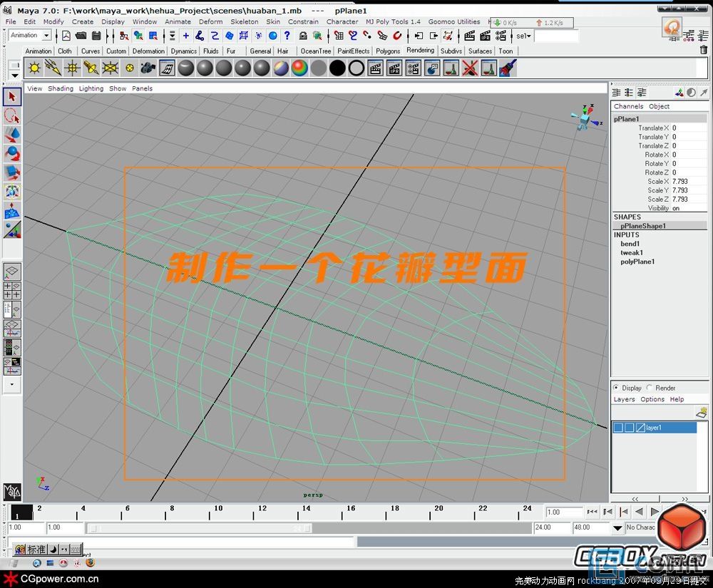Screen dimensions: 713x588
Task: Click the Scale X value field
Action: tap(689, 181)
